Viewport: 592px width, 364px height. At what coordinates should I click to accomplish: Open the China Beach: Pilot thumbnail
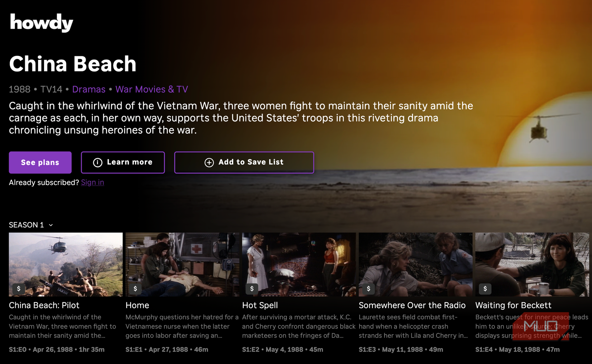click(66, 264)
